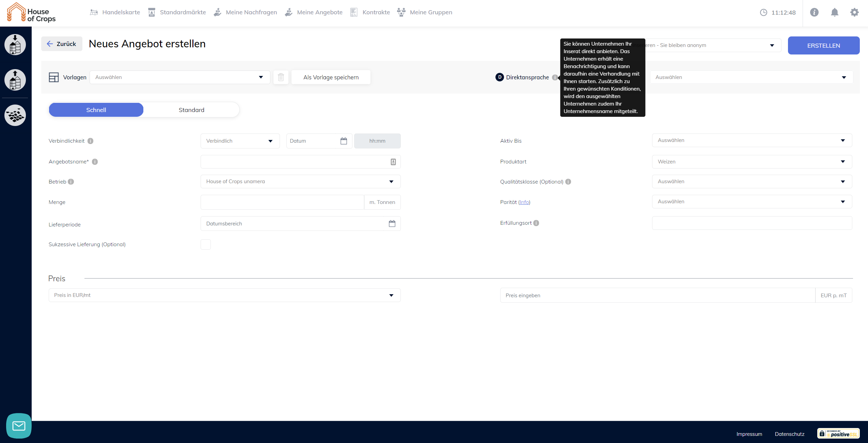This screenshot has width=868, height=443.
Task: Click the mail chat icon bottom left
Action: (x=19, y=426)
